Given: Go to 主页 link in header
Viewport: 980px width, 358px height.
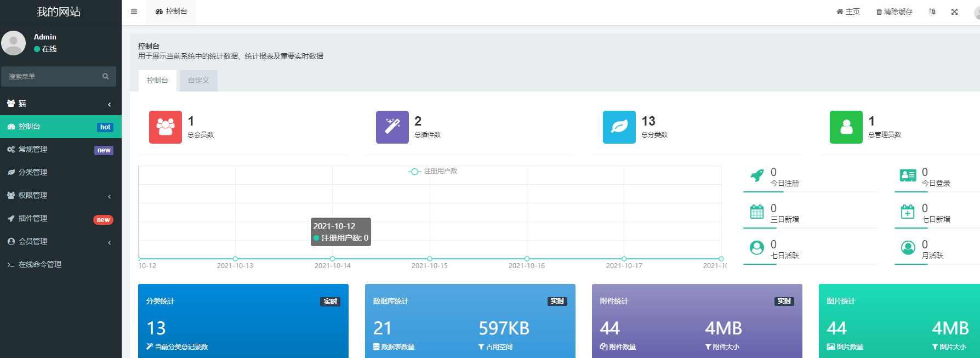Looking at the screenshot, I should pos(848,12).
